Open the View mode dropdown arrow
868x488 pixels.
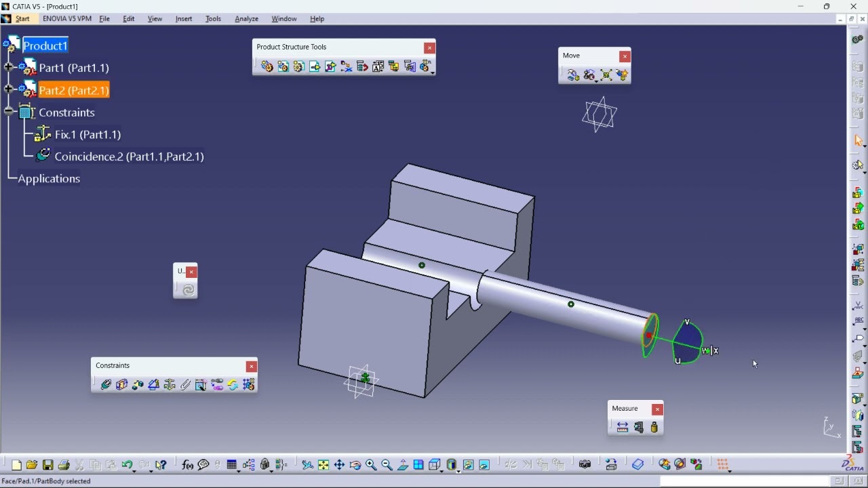459,470
